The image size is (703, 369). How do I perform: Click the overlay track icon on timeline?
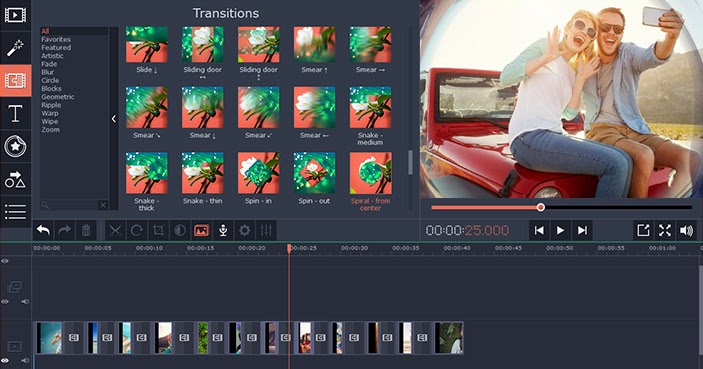14,287
